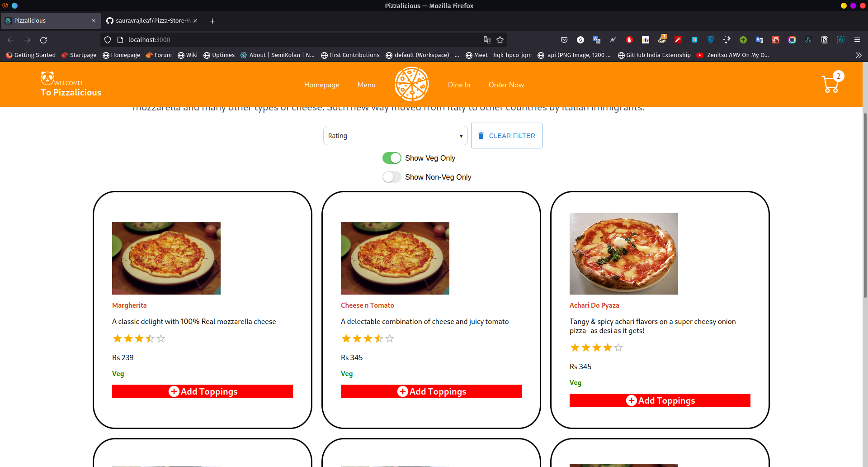Image resolution: width=868 pixels, height=467 pixels.
Task: Click the Cheese n Tomato pizza photo
Action: point(395,258)
